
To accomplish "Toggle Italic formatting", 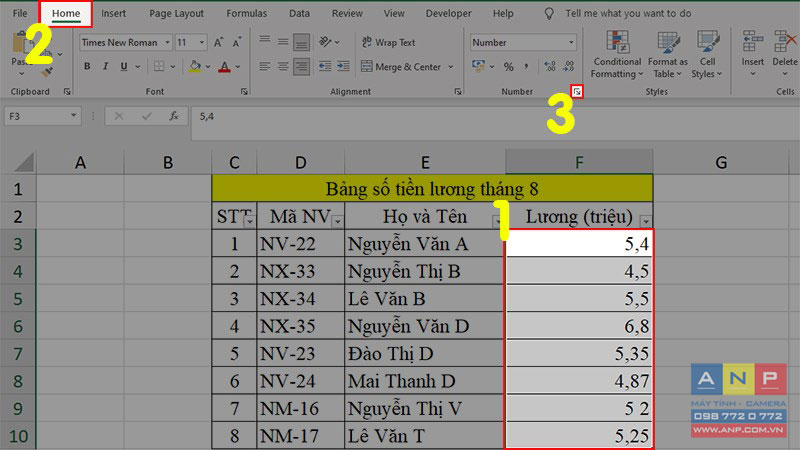I will [x=105, y=66].
